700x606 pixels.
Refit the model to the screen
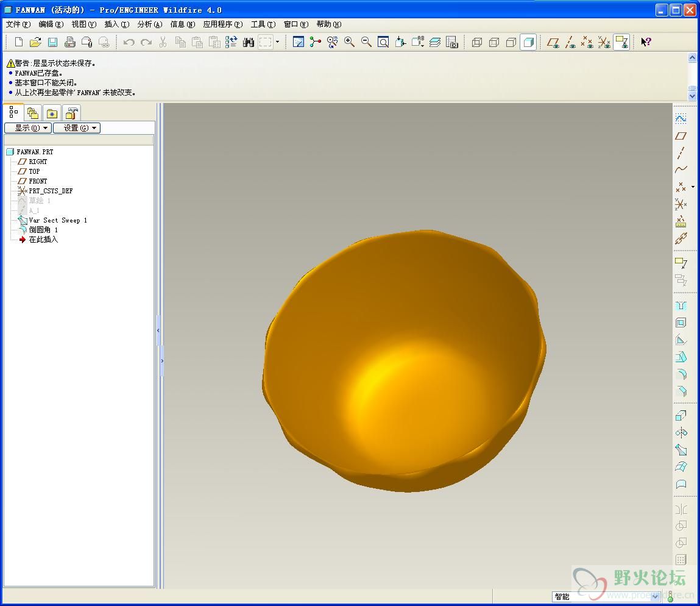tap(383, 42)
